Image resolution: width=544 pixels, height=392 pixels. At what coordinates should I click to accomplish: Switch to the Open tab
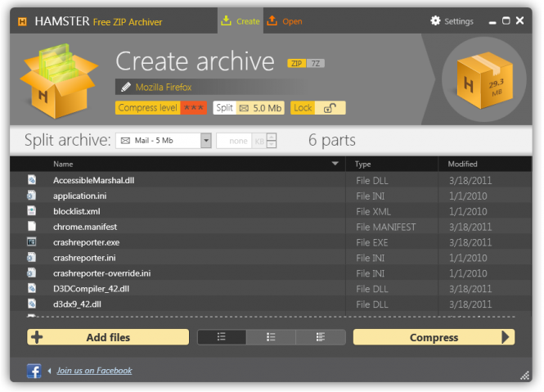tap(285, 21)
